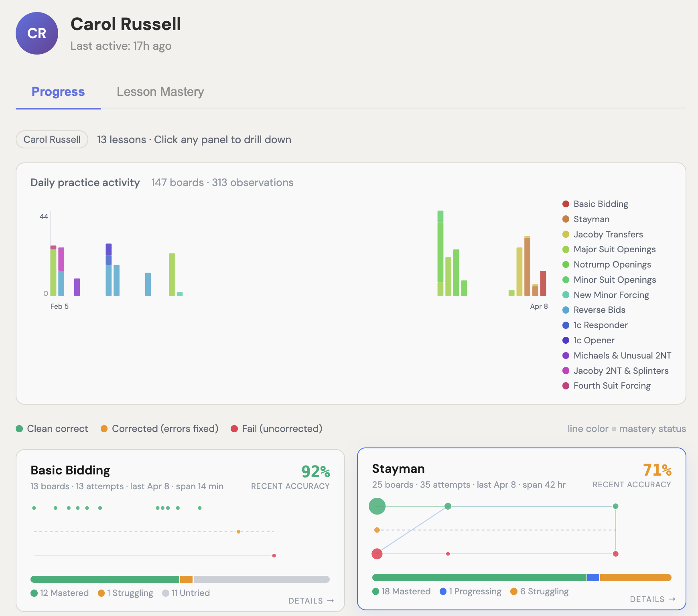The height and width of the screenshot is (616, 698).
Task: Click the Stayman mastery progress bar
Action: tap(521, 577)
